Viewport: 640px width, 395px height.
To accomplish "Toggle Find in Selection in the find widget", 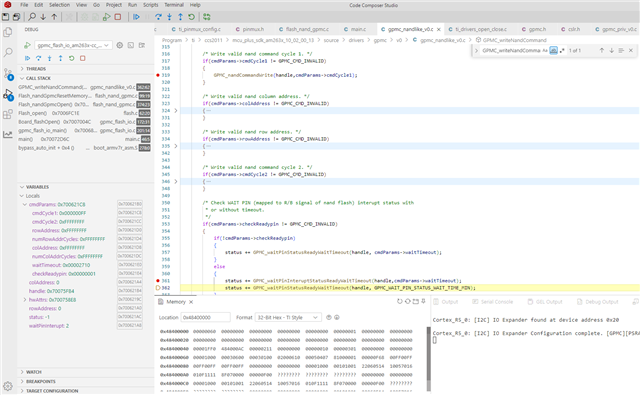I will click(x=621, y=51).
